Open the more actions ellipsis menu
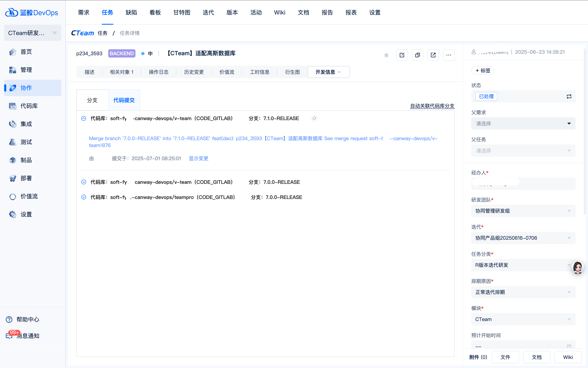 pos(449,55)
